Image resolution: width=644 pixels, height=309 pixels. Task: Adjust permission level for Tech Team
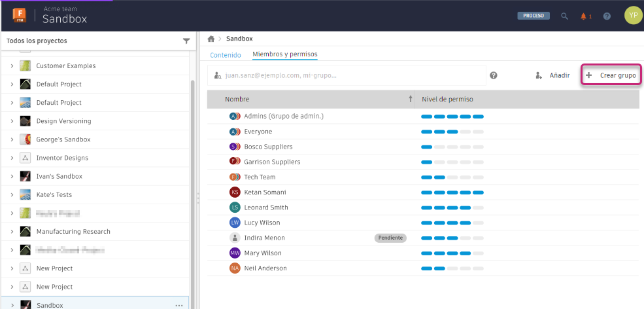pyautogui.click(x=452, y=177)
